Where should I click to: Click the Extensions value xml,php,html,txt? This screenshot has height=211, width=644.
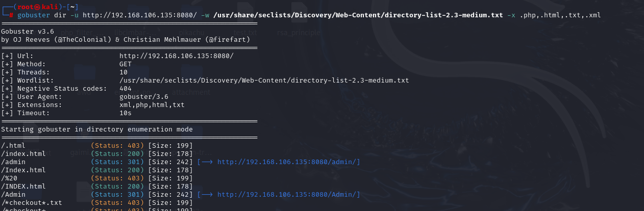tap(152, 105)
